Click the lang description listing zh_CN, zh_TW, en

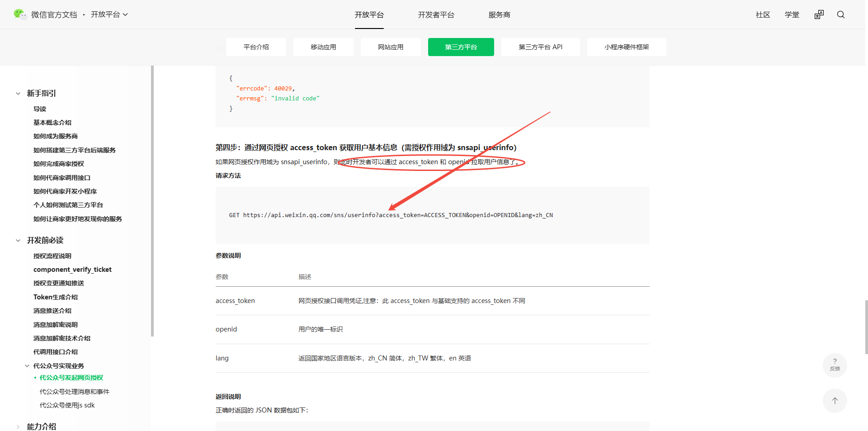coord(385,358)
